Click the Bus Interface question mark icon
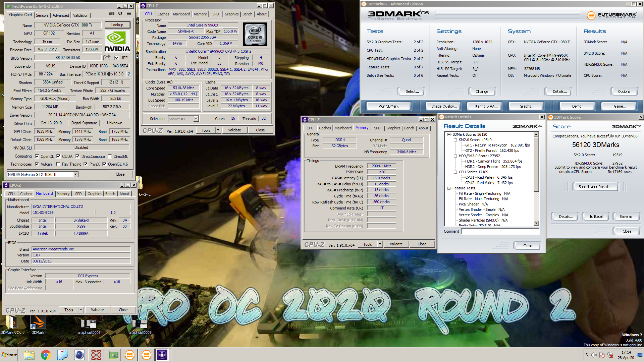The image size is (644, 362). pos(129,74)
